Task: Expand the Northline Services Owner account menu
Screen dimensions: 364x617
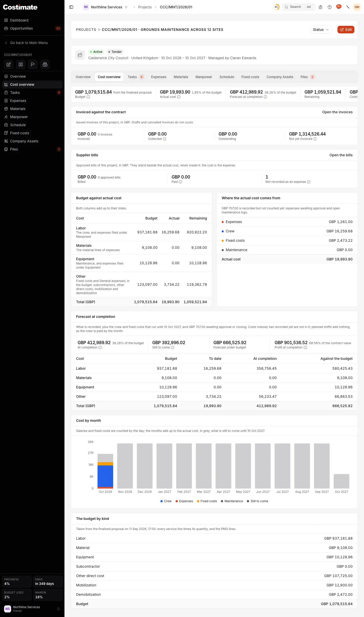Action: [x=32, y=609]
